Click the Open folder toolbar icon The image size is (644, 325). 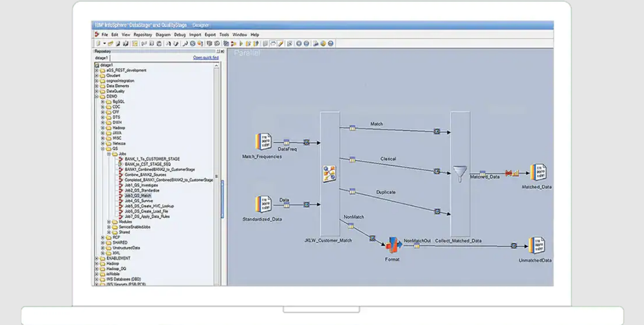pyautogui.click(x=111, y=43)
